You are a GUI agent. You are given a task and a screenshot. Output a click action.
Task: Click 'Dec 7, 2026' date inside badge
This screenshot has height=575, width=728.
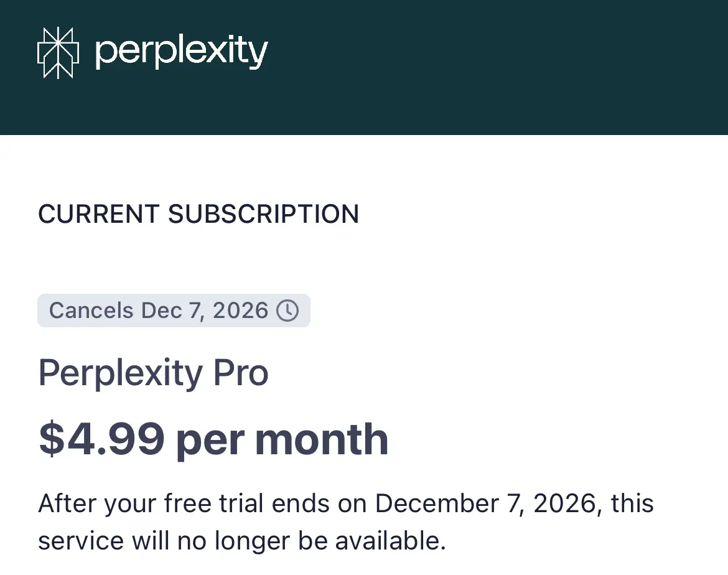tap(205, 311)
